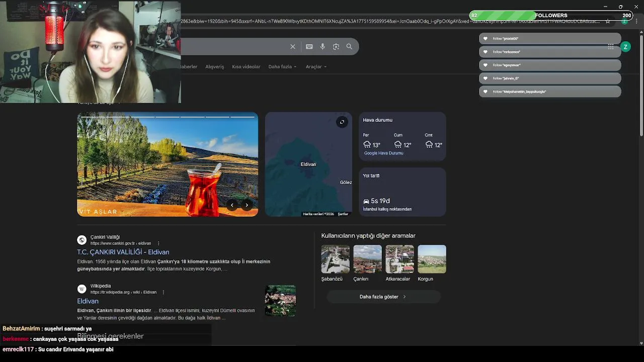Open the Araçlar dropdown menu

click(x=316, y=66)
